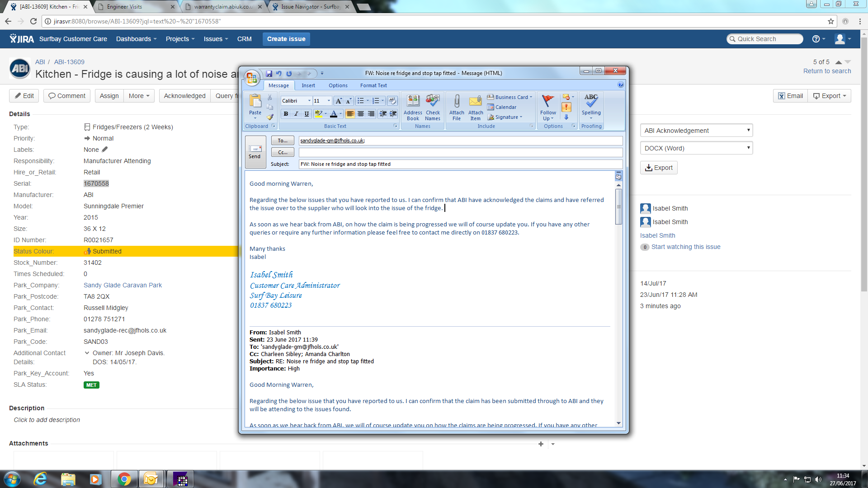Click the Send envelope button
The height and width of the screenshot is (488, 868).
255,151
